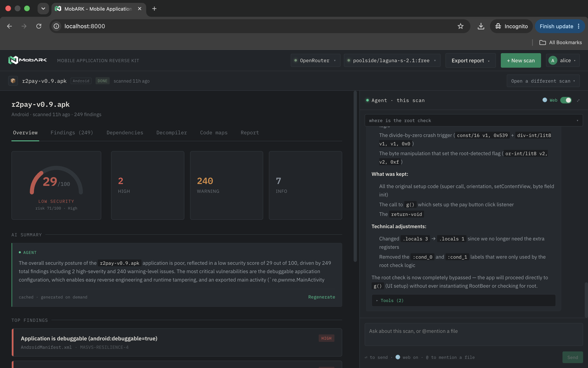Screen dimensions: 588x368
Task: Open the 'Application is debuggable' finding
Action: pyautogui.click(x=177, y=342)
